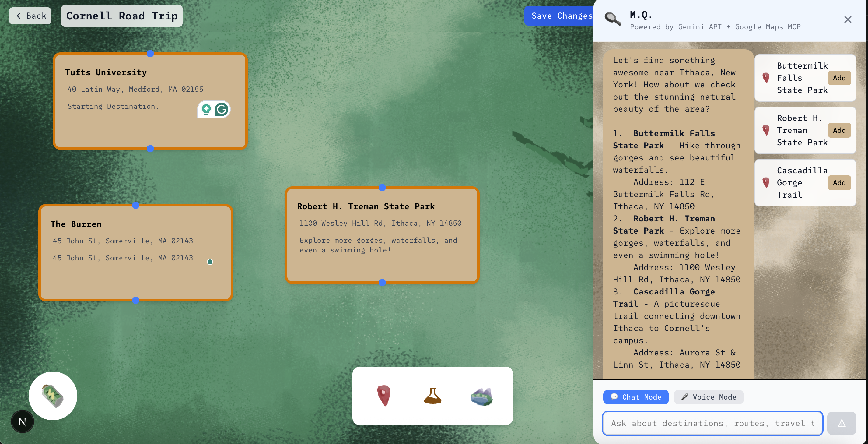
Task: Go Back to previous page
Action: tap(30, 16)
